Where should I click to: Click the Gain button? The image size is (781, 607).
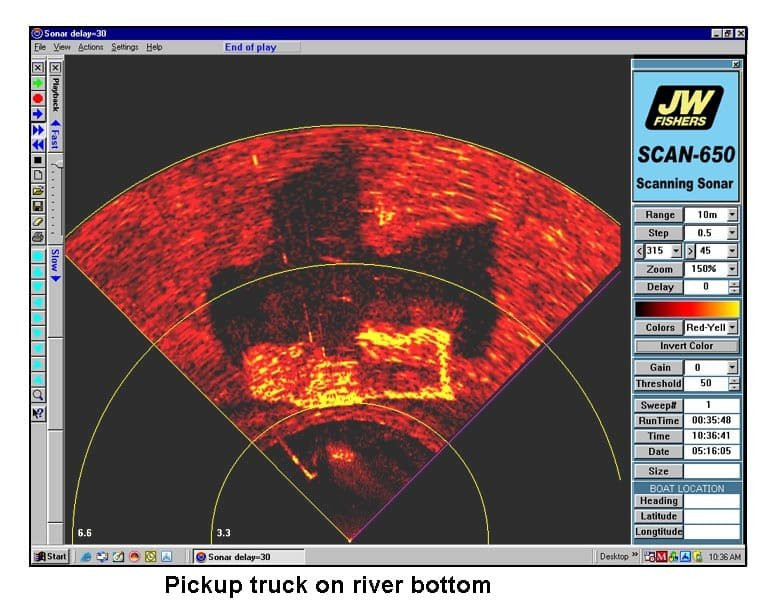pos(659,367)
